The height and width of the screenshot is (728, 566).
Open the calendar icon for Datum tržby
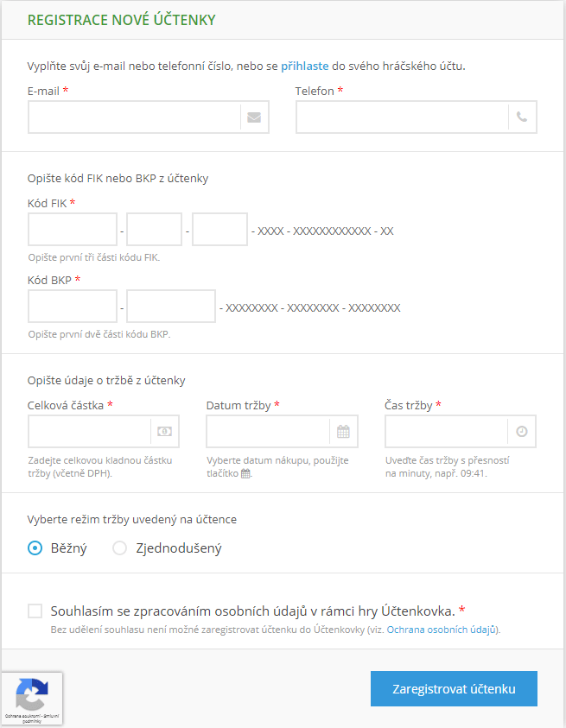pos(343,432)
